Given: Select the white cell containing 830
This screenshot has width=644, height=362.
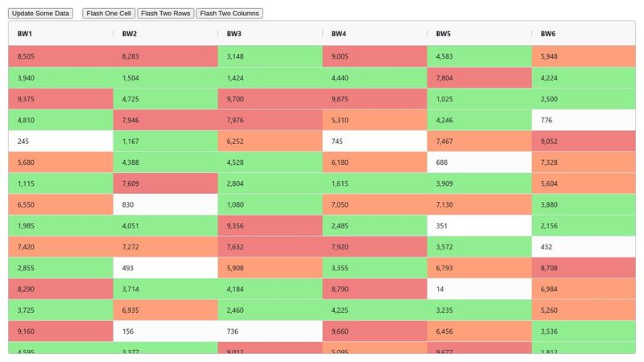Looking at the screenshot, I should click(x=165, y=204).
